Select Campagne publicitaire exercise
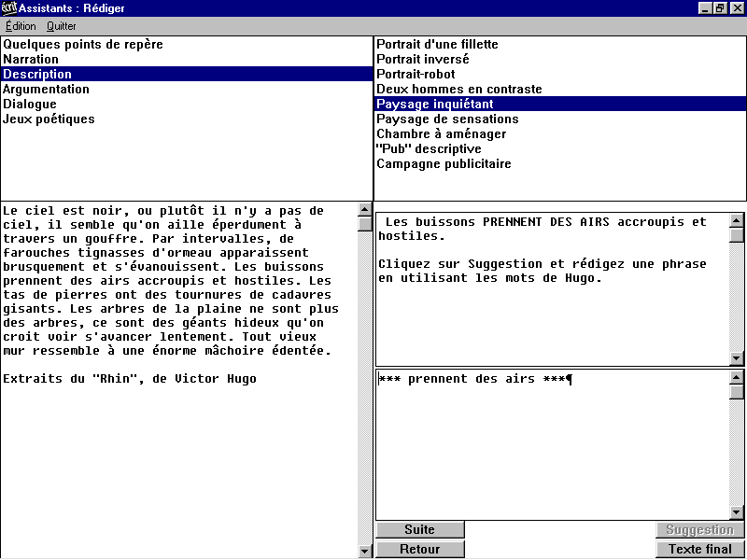This screenshot has width=747, height=560. coord(444,164)
